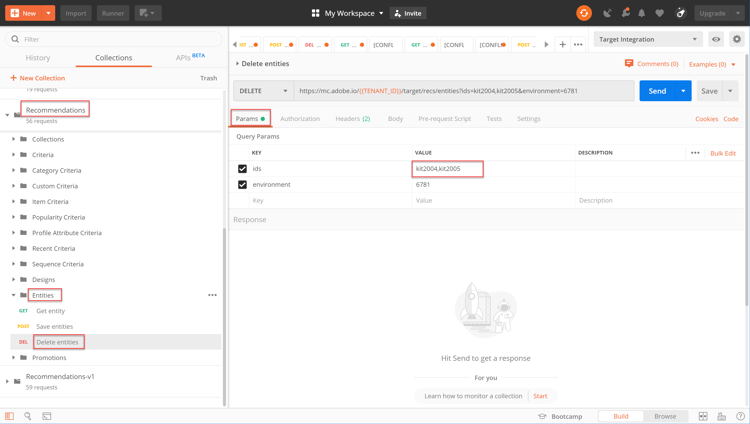Open the notifications bell

pyautogui.click(x=642, y=13)
